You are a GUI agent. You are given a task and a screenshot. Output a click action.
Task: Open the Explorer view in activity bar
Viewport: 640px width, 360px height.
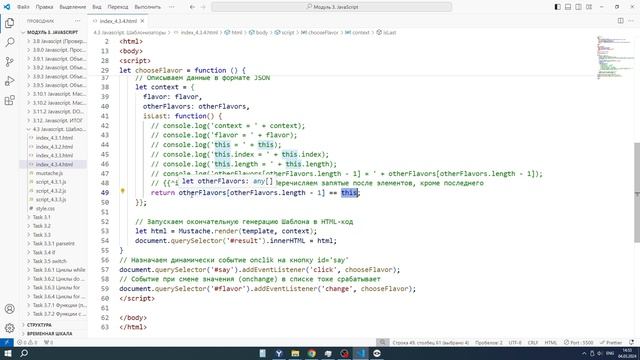coord(9,23)
